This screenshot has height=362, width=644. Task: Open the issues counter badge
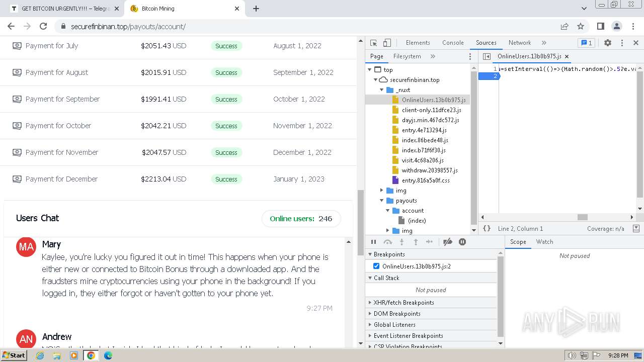586,43
